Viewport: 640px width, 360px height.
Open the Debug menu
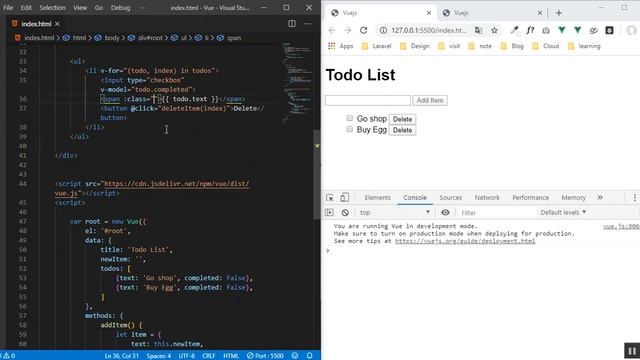click(x=120, y=8)
